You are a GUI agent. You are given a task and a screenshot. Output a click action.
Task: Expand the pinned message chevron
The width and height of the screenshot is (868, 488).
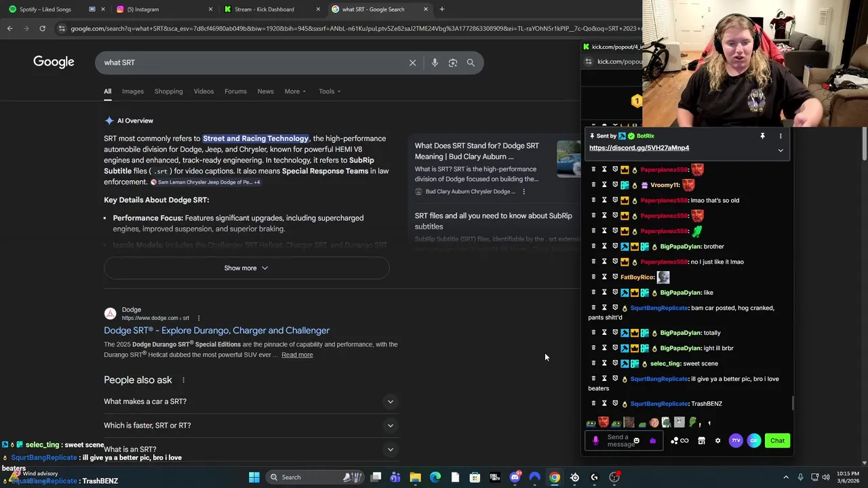click(781, 150)
